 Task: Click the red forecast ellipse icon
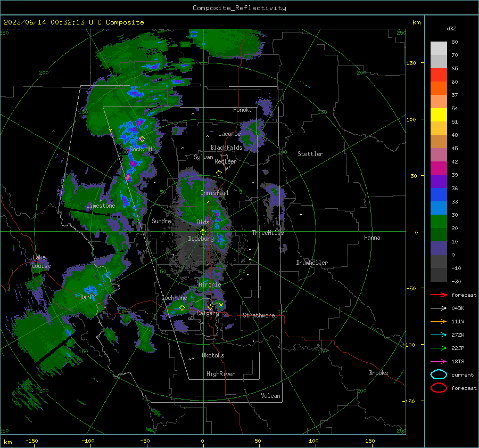pos(439,388)
